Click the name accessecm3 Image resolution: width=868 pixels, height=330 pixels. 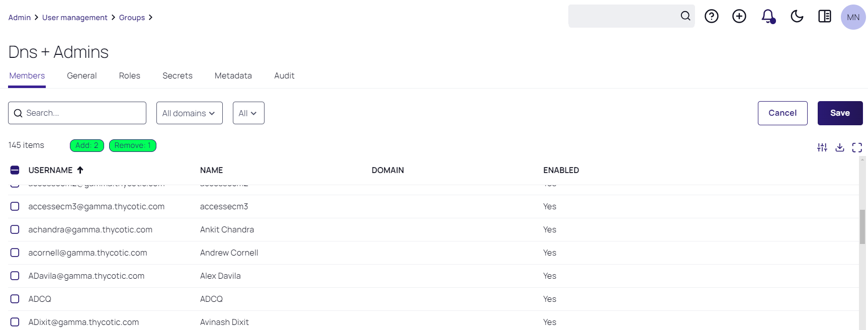click(224, 206)
